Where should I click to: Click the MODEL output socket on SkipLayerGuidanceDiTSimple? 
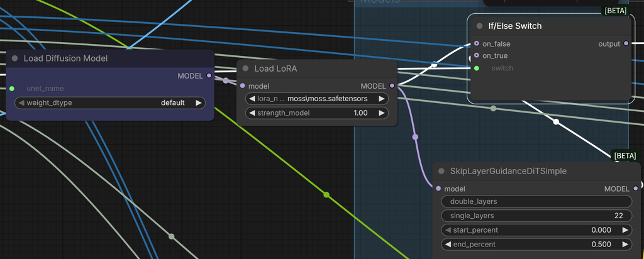(x=636, y=189)
